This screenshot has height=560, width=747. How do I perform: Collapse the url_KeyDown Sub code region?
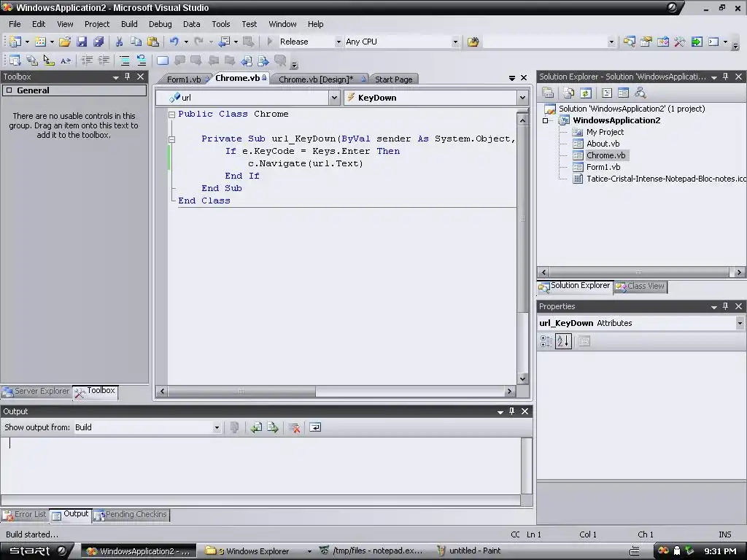[171, 139]
